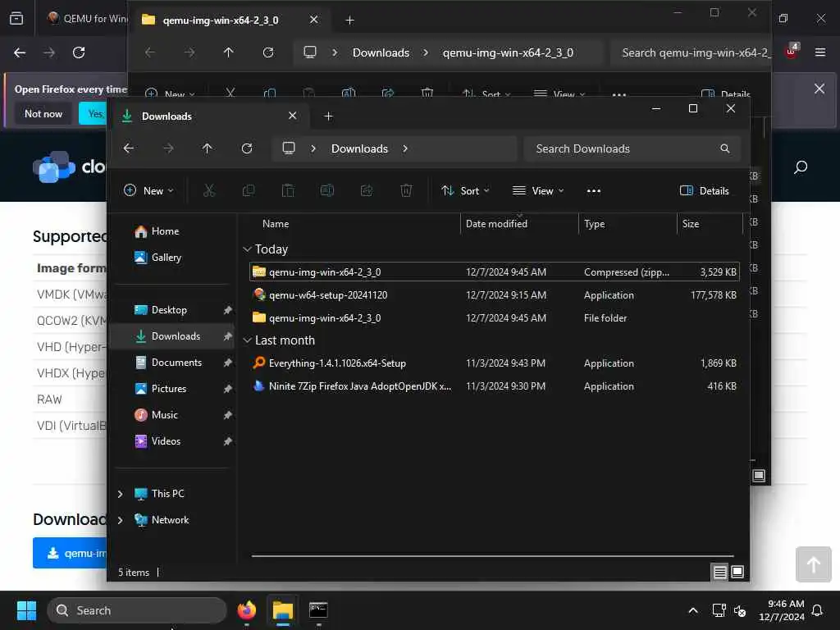Open the See more ellipsis in Downloads toolbar
This screenshot has height=630, width=840.
pos(594,190)
